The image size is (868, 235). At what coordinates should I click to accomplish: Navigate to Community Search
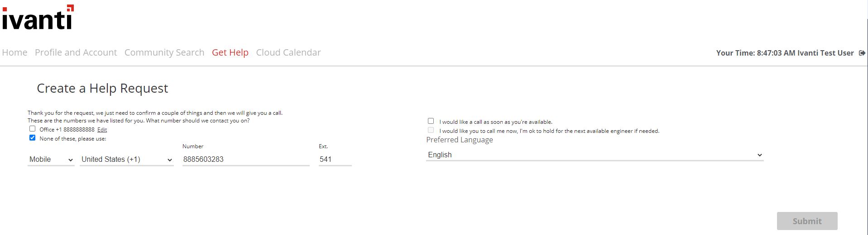pyautogui.click(x=164, y=52)
